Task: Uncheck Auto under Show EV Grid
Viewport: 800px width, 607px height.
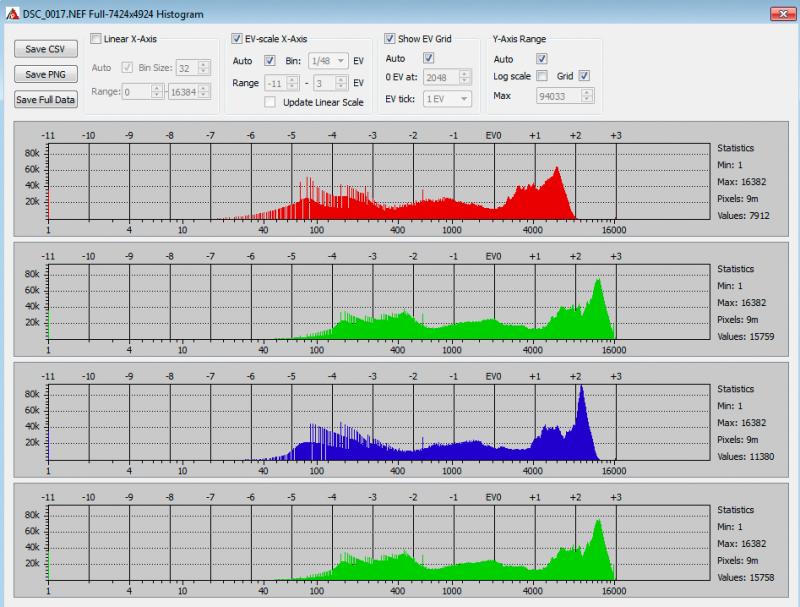Action: point(429,58)
